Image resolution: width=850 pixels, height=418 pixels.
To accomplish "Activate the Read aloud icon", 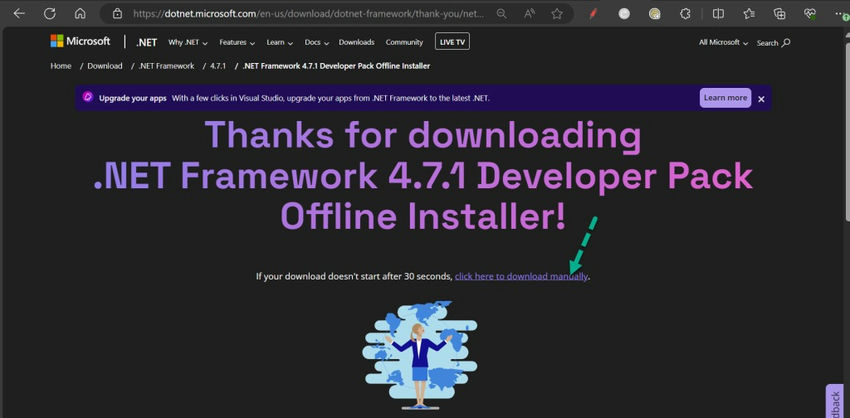I will tap(530, 14).
